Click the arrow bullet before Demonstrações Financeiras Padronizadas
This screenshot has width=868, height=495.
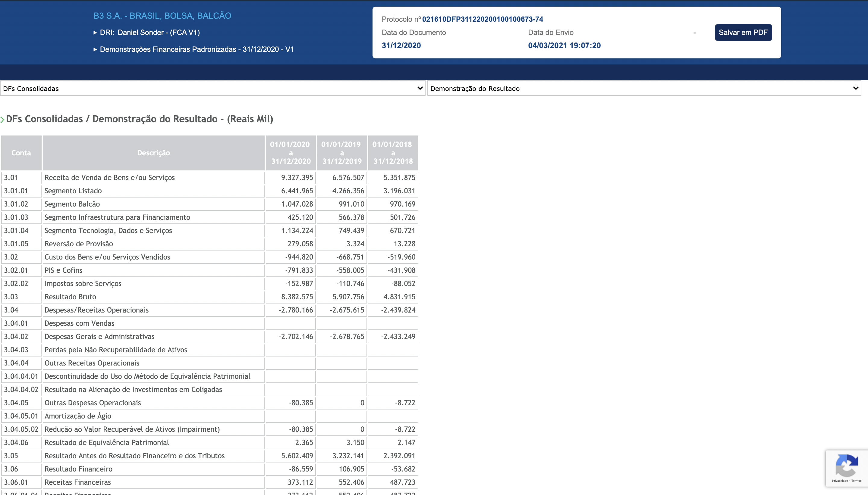tap(95, 50)
